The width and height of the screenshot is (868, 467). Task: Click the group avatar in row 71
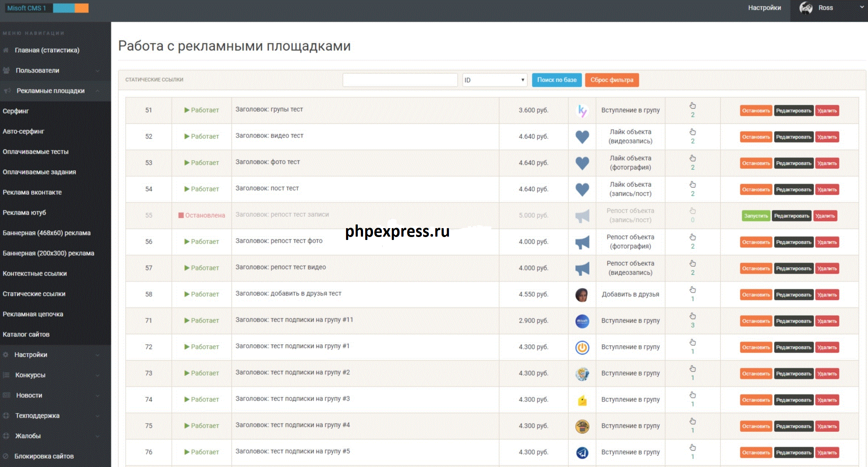pos(582,321)
